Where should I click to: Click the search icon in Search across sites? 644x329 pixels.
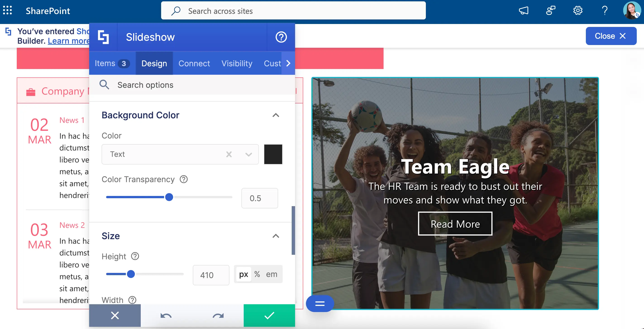pyautogui.click(x=176, y=11)
